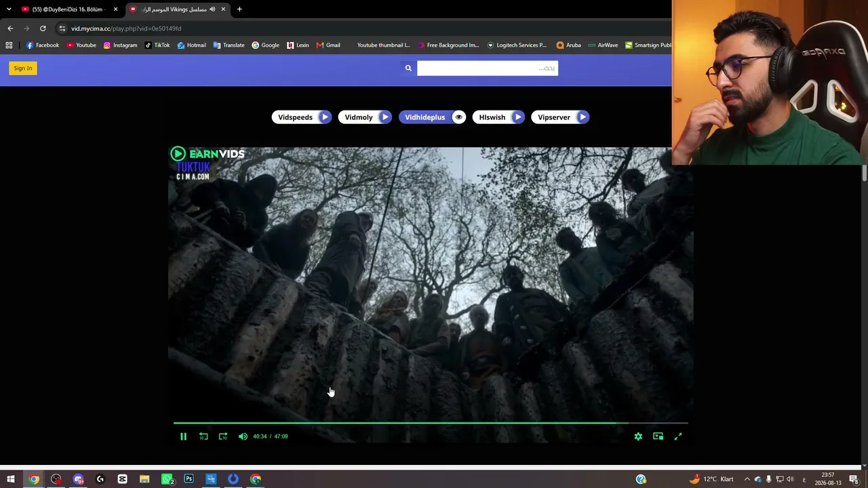Open Photoshop from the taskbar
The width and height of the screenshot is (868, 488).
click(189, 479)
